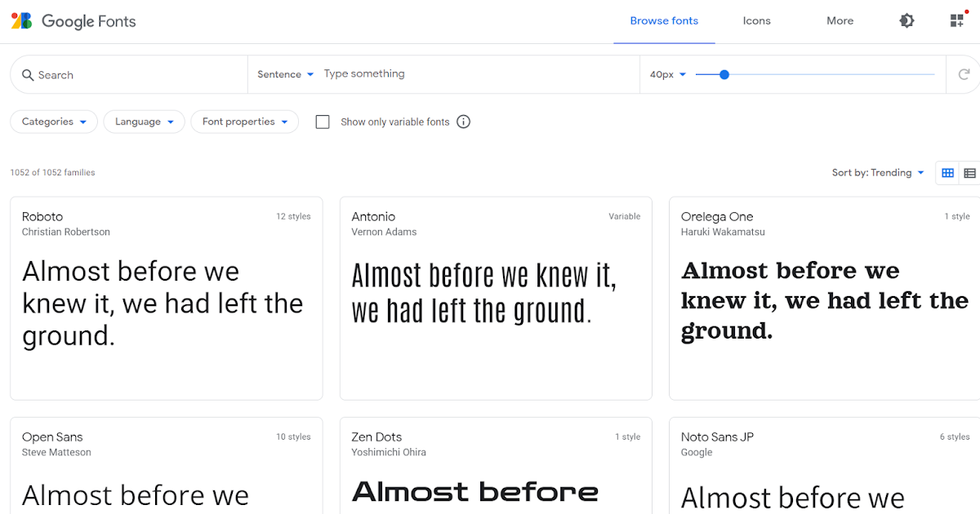Image resolution: width=980 pixels, height=514 pixels.
Task: Switch to list view layout
Action: (970, 172)
